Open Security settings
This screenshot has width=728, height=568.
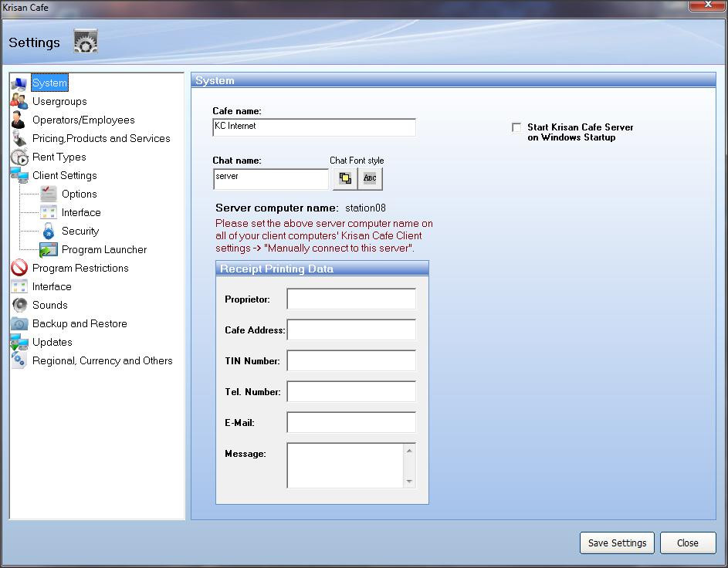click(x=80, y=231)
